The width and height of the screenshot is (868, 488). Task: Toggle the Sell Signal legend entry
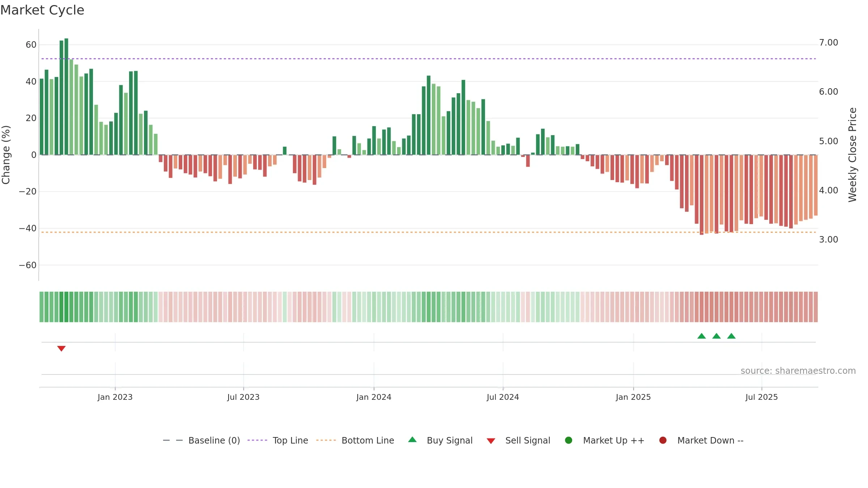point(518,440)
